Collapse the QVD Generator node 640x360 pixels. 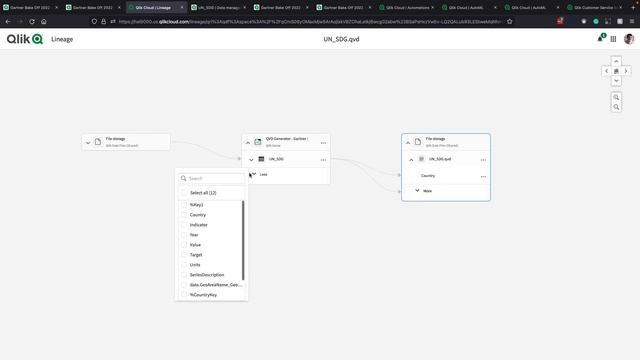(x=248, y=143)
